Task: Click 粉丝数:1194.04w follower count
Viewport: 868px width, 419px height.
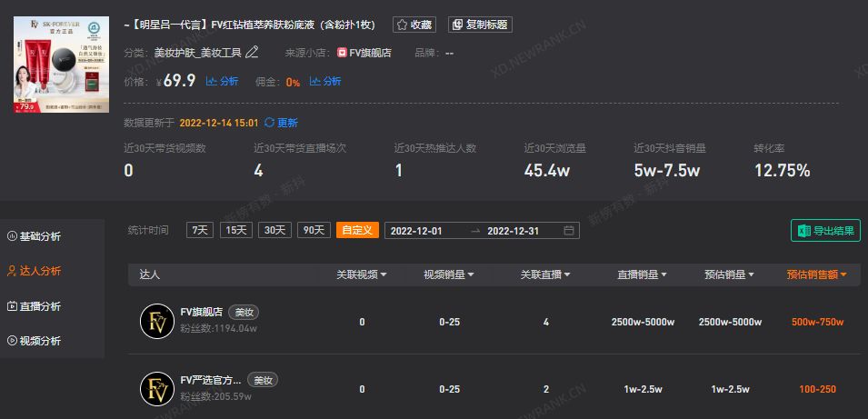Action: pos(219,329)
